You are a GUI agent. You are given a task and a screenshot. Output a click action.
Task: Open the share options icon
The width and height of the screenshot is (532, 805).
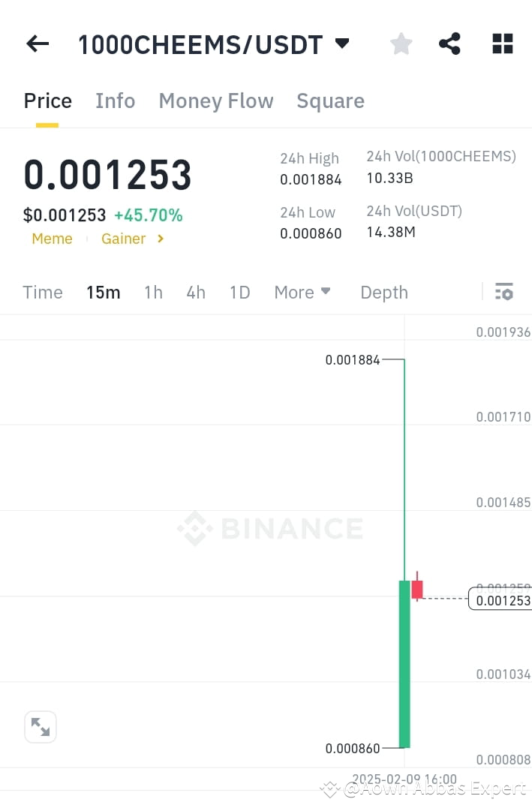point(449,44)
